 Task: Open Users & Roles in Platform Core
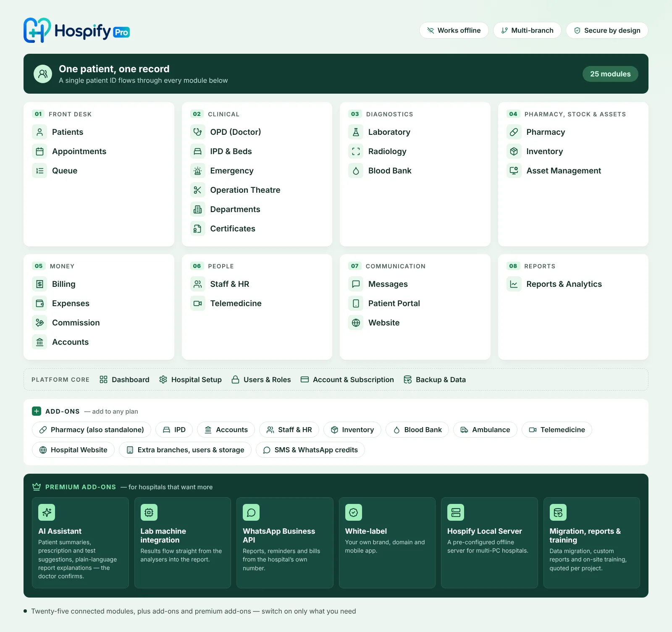tap(261, 380)
